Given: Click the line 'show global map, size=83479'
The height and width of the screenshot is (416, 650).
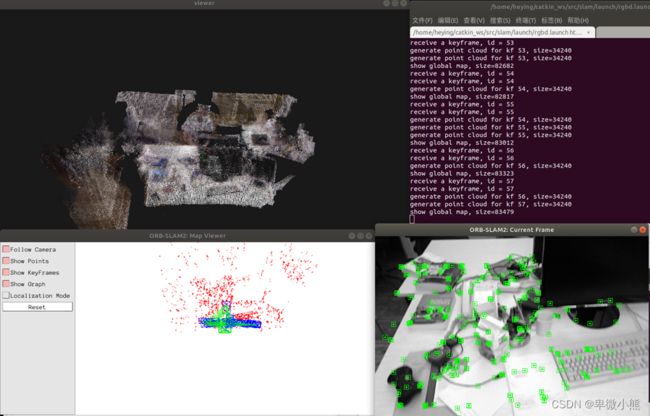Looking at the screenshot, I should (462, 212).
